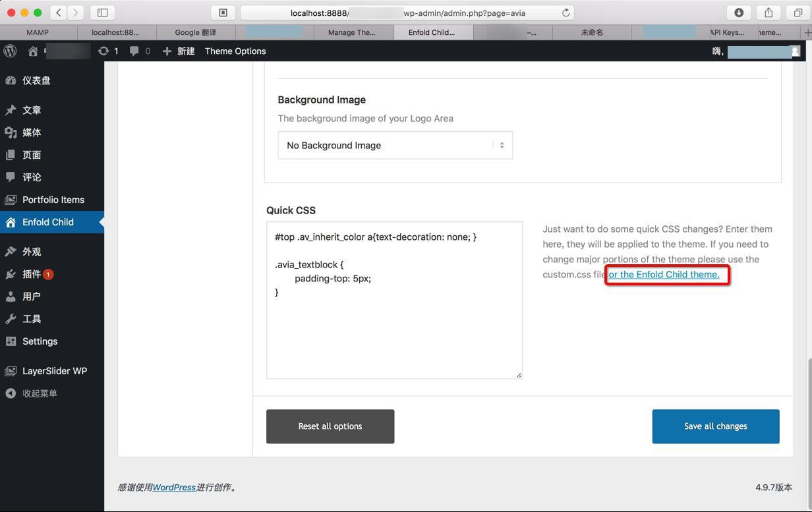Collapse sidebar with 收起菜单

pyautogui.click(x=52, y=393)
